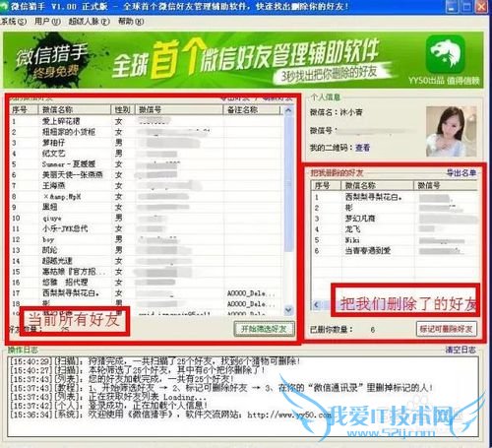Screen dimensions: 492x448
Task: Start filtering with 开始筛选好友 button
Action: click(x=264, y=329)
